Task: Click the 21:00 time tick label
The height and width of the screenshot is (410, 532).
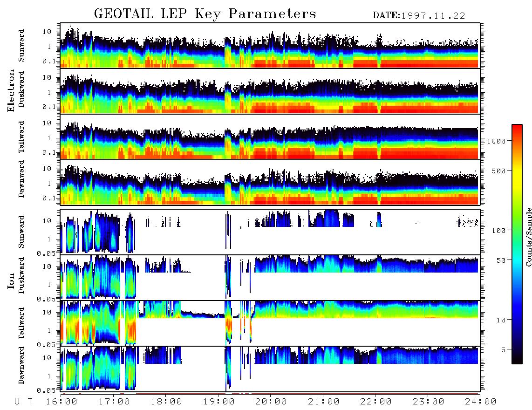Action: [323, 402]
